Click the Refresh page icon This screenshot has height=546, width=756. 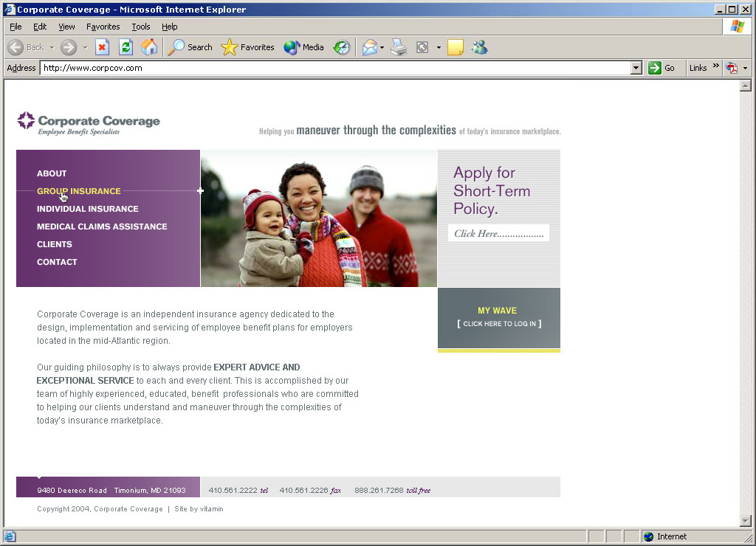(126, 47)
